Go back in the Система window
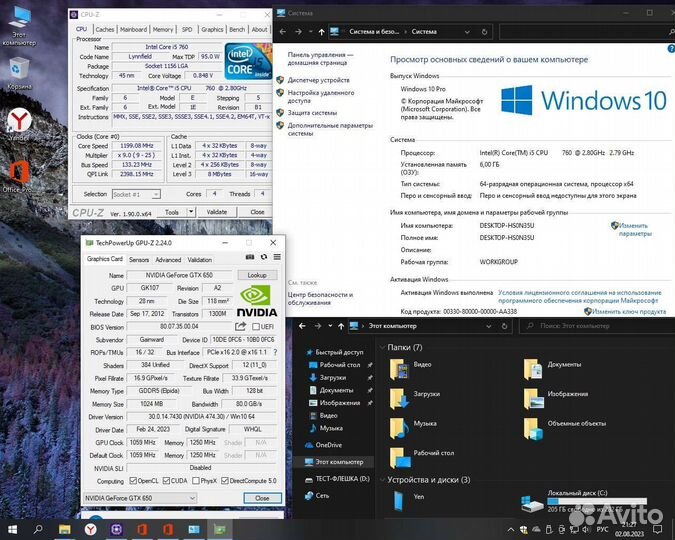Viewport: 675px width, 540px height. coord(283,31)
